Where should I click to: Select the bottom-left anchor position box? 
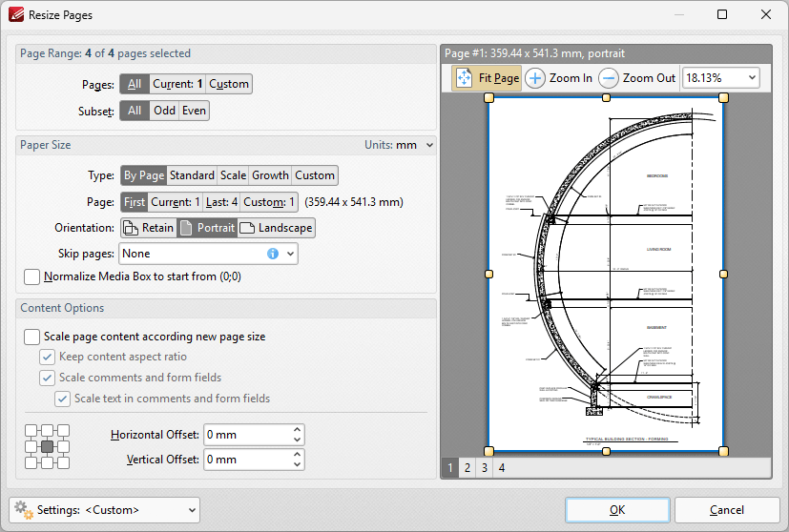tap(31, 462)
